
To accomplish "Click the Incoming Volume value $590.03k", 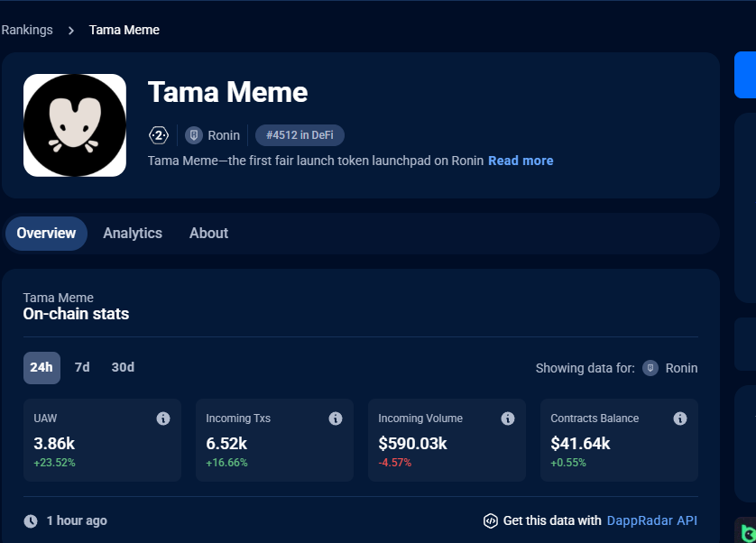I will click(x=412, y=444).
